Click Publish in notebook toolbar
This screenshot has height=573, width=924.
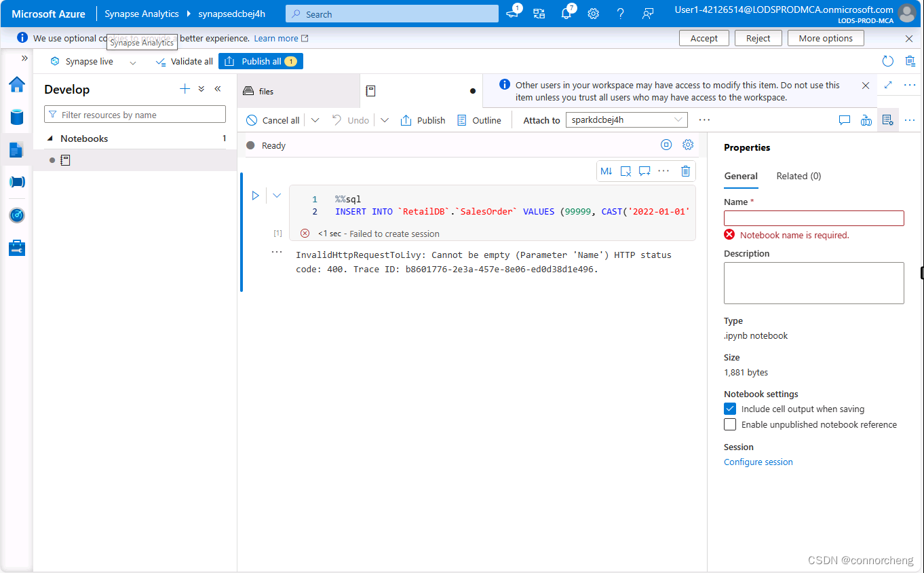tap(423, 120)
